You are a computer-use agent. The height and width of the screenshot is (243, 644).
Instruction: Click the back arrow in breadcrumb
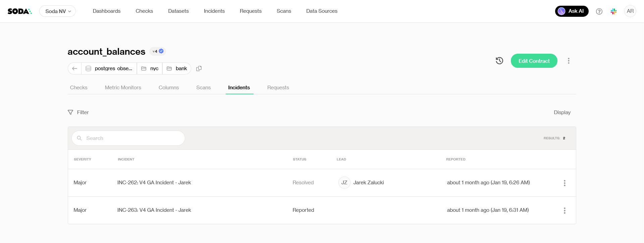(x=75, y=68)
